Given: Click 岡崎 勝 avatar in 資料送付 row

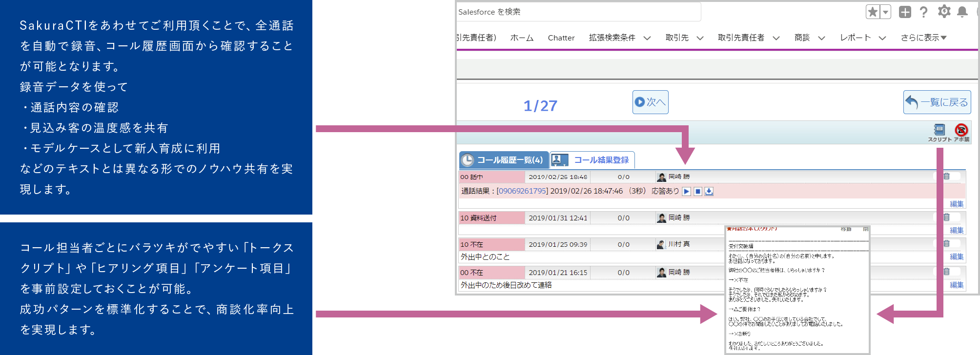Looking at the screenshot, I should (x=661, y=218).
